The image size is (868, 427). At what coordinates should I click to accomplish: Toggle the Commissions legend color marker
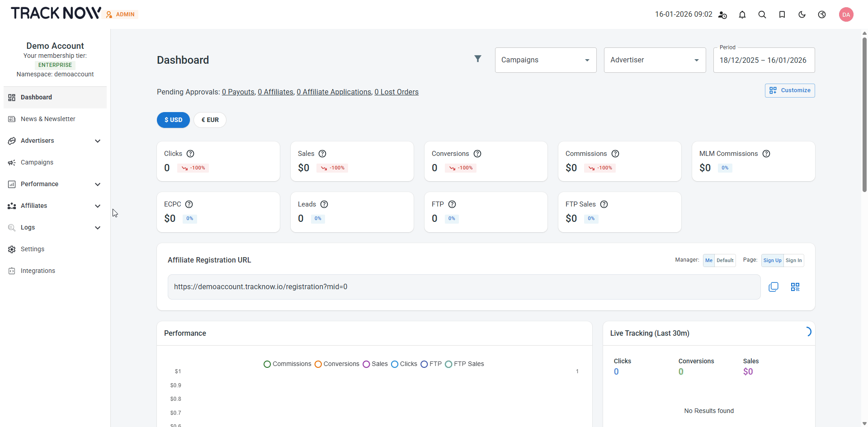tap(267, 364)
